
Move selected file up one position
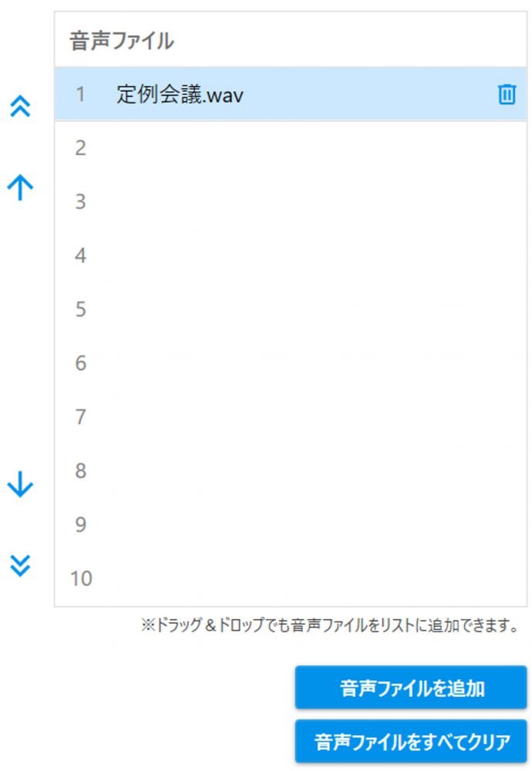(20, 187)
